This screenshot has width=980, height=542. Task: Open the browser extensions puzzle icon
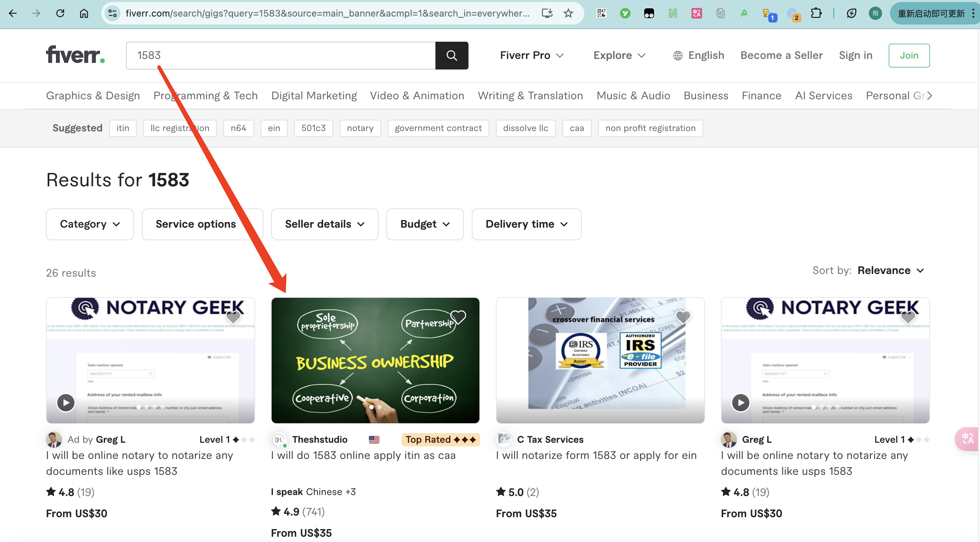816,13
